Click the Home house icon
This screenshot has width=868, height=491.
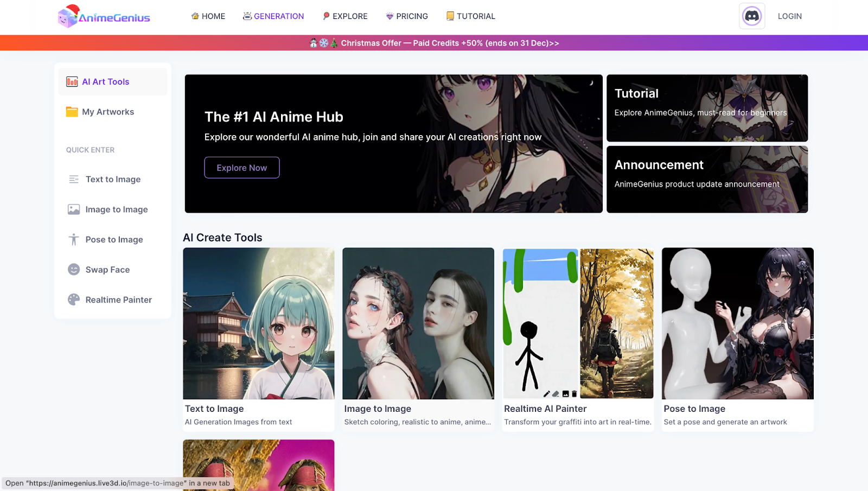click(195, 16)
